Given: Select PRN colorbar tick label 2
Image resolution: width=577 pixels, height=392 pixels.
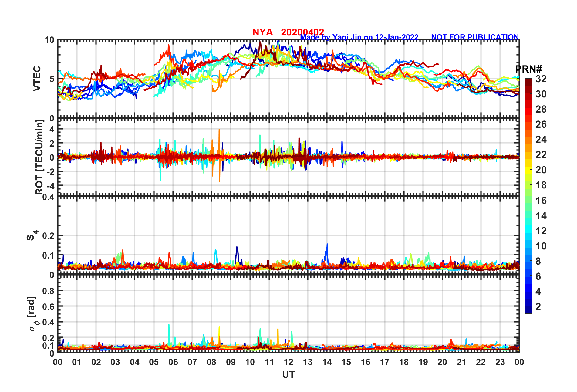Looking at the screenshot, I should tap(538, 307).
